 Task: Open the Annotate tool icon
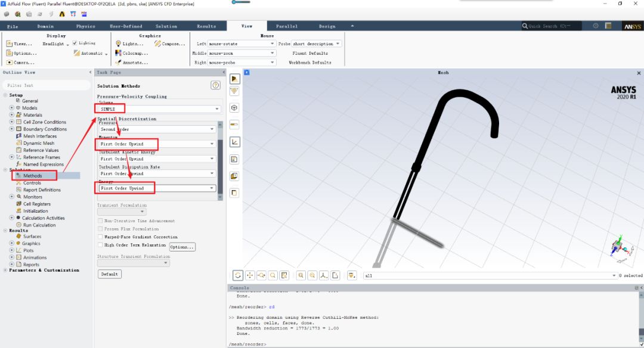pyautogui.click(x=118, y=63)
